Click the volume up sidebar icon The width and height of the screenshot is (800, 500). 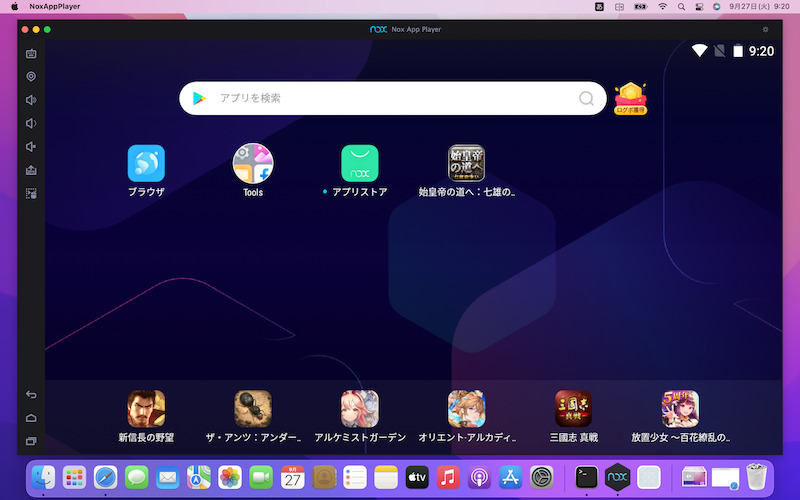[31, 100]
